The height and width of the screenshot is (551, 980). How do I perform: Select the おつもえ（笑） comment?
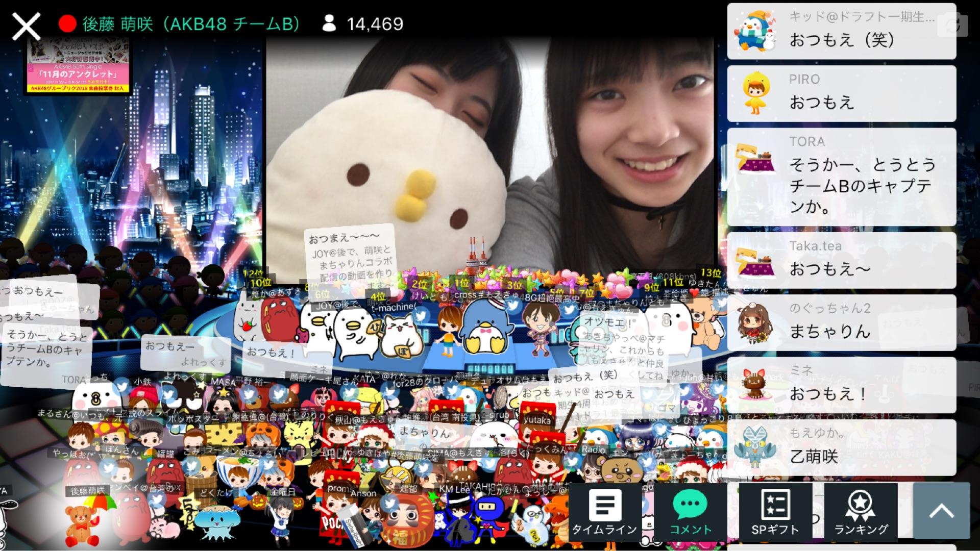pos(842,31)
